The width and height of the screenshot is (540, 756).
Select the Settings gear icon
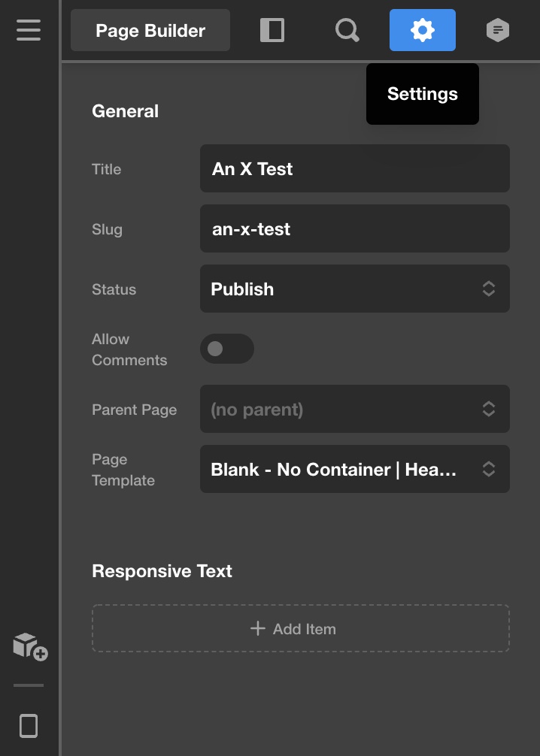422,30
